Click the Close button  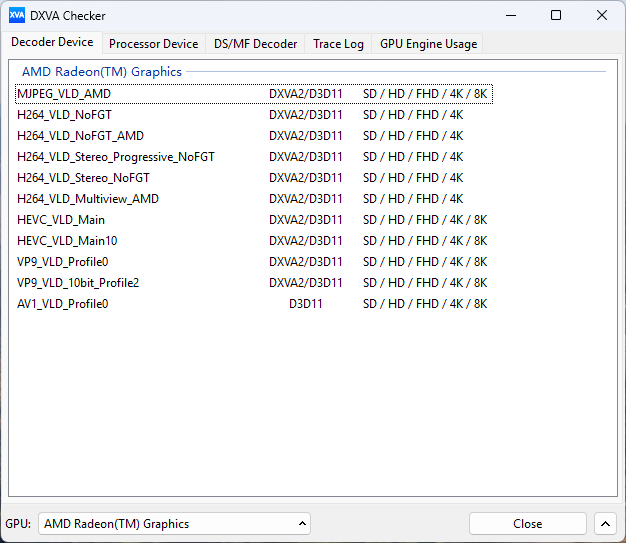527,523
